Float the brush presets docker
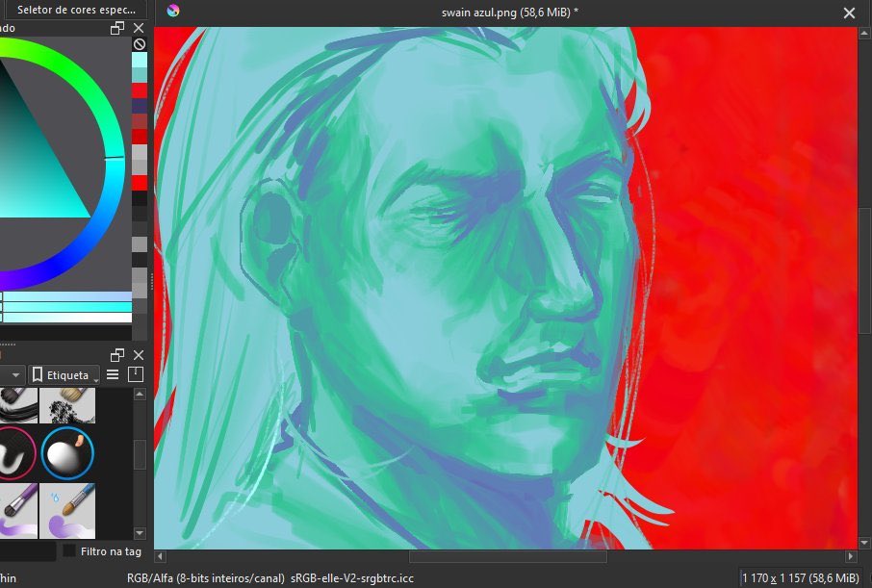Image resolution: width=872 pixels, height=588 pixels. click(x=117, y=355)
